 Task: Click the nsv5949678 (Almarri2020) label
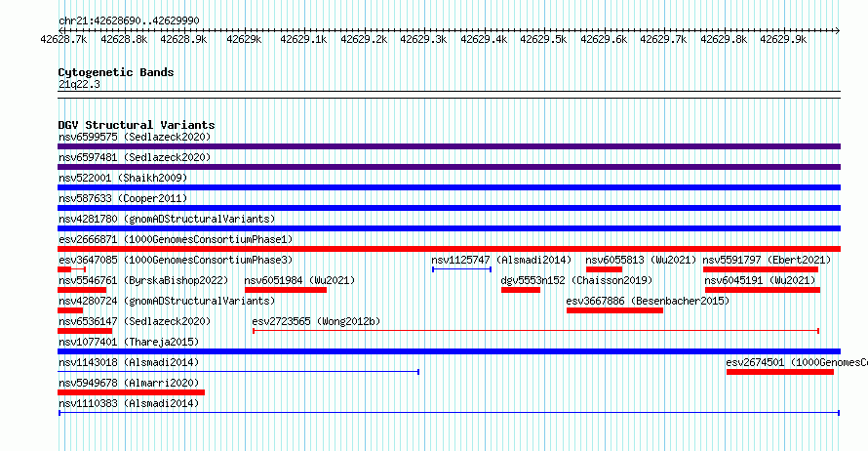click(x=129, y=383)
